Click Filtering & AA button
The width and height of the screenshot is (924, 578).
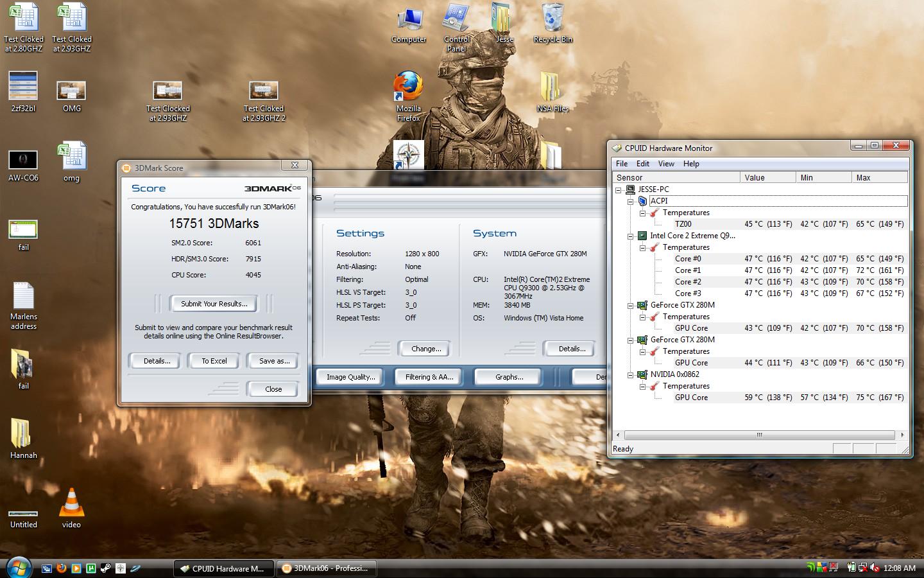tap(429, 377)
